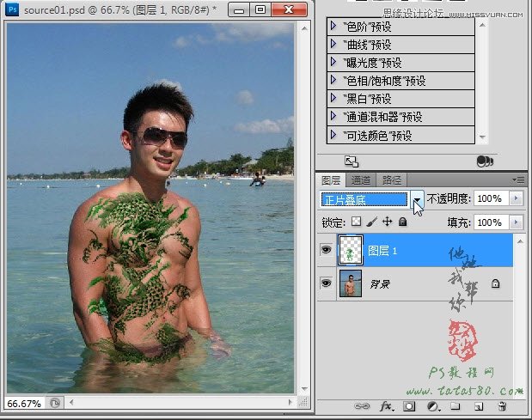Switch to the 路径 tab
Screen dimensions: 532x420
coord(392,180)
